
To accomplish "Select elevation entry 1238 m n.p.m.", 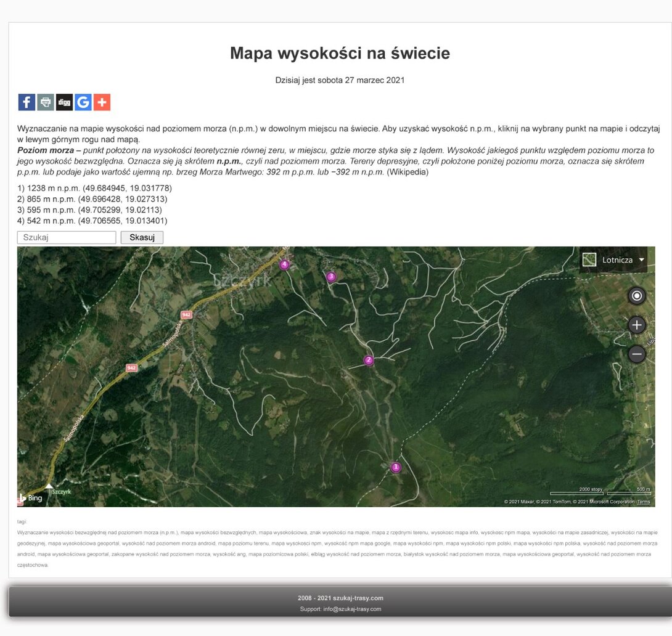I will (x=94, y=188).
